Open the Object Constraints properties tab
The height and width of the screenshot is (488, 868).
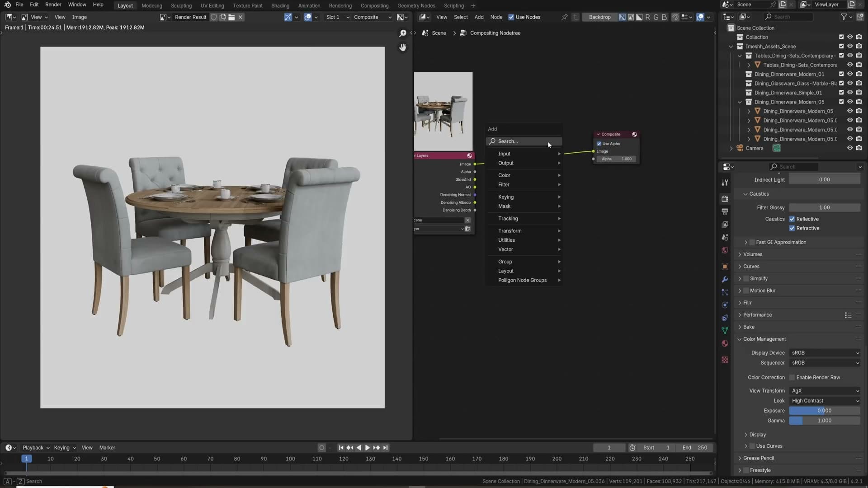tap(725, 318)
